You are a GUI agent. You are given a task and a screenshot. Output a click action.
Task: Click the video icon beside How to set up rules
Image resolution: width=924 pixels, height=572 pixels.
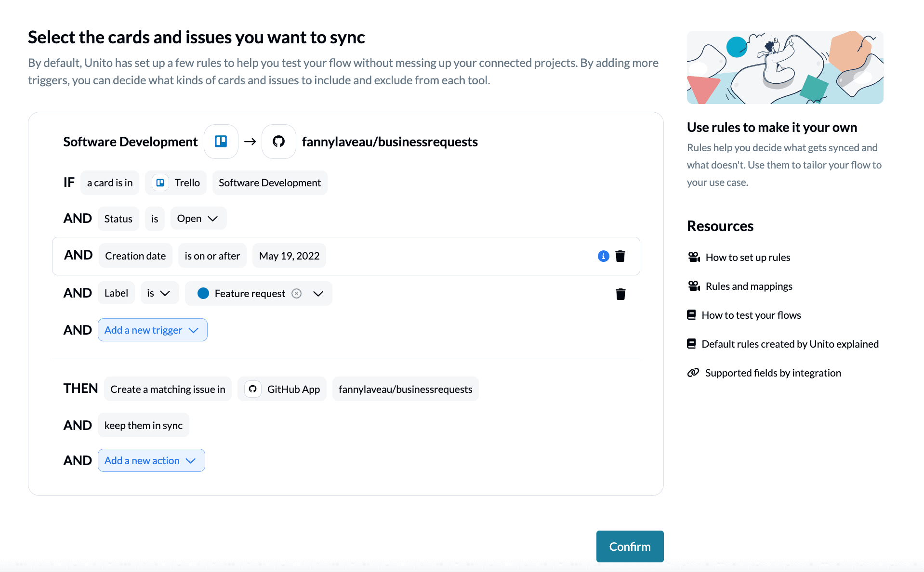point(693,257)
